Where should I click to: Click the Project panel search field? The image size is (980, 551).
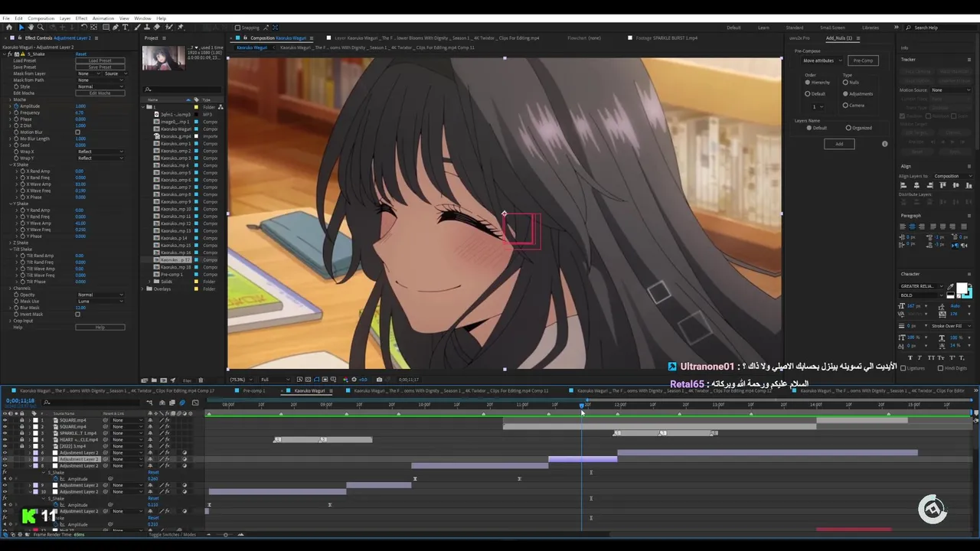[x=184, y=90]
